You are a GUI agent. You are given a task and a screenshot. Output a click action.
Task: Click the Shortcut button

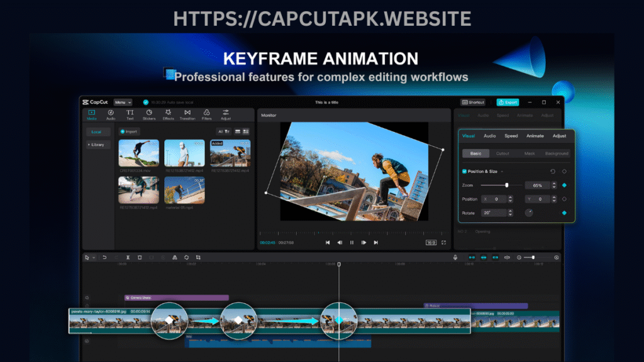pyautogui.click(x=473, y=102)
